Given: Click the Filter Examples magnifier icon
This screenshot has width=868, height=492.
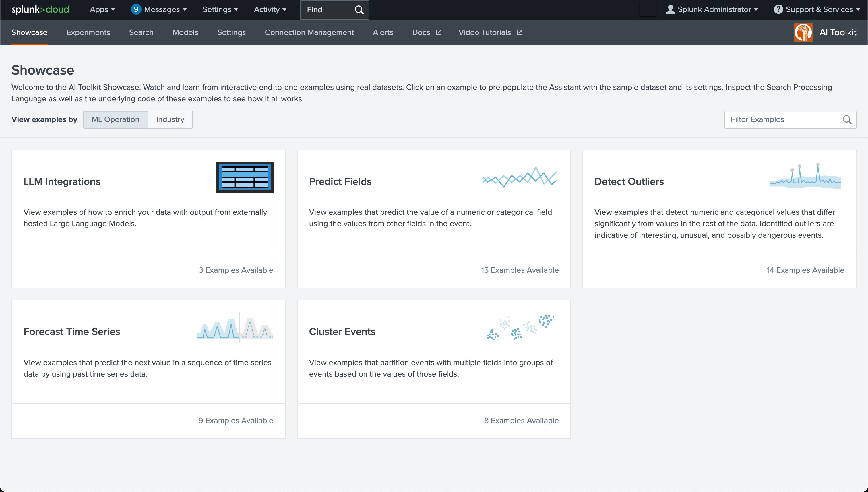Looking at the screenshot, I should coord(847,120).
